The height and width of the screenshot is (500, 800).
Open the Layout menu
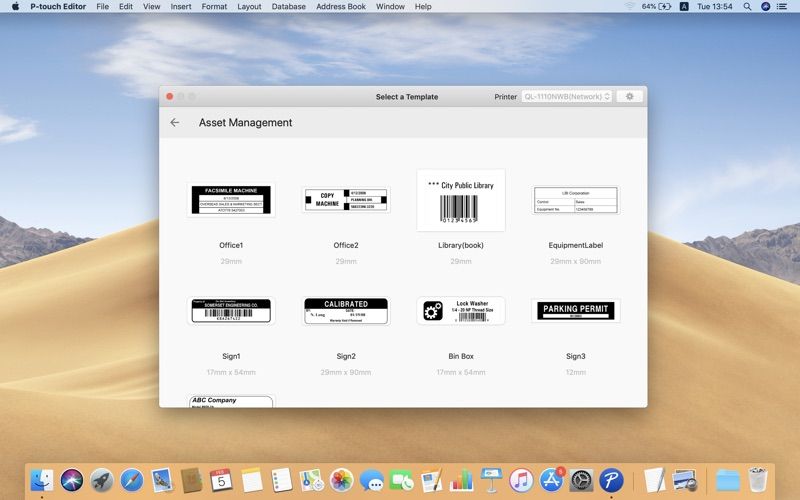tap(249, 7)
